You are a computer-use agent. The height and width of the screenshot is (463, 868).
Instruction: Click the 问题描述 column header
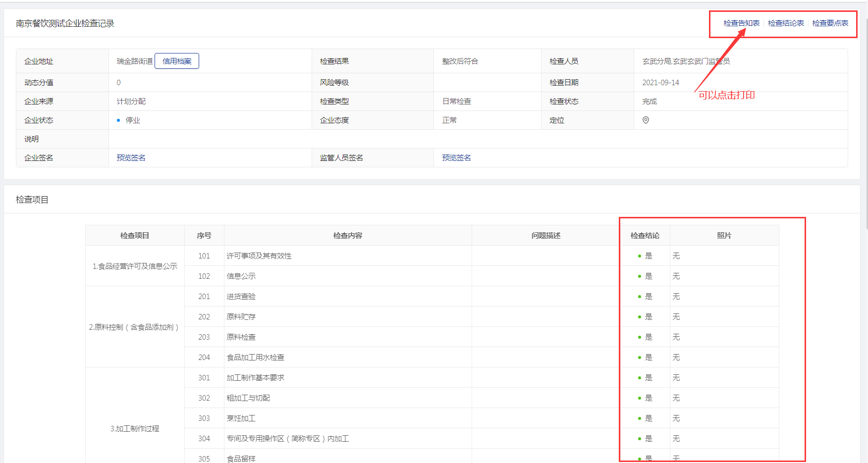[x=545, y=236]
